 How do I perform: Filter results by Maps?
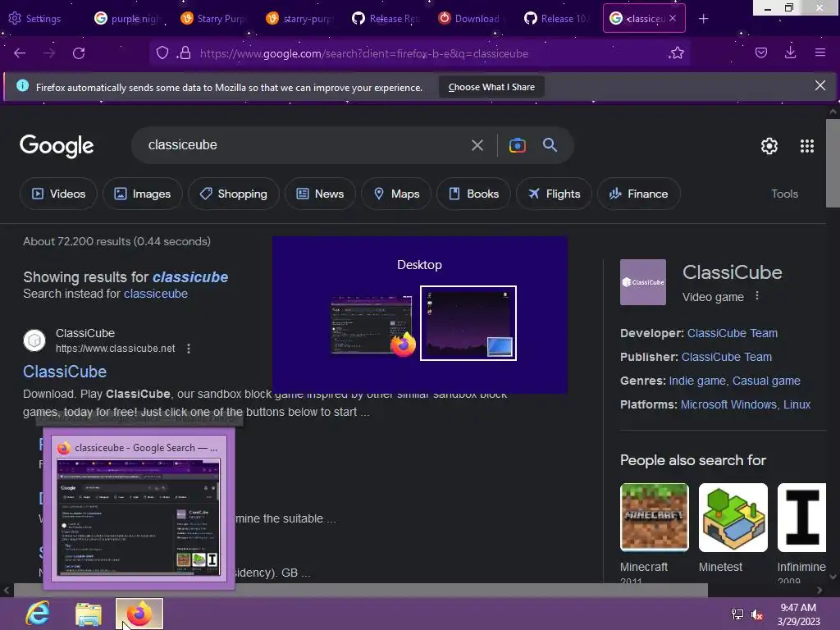(x=396, y=194)
